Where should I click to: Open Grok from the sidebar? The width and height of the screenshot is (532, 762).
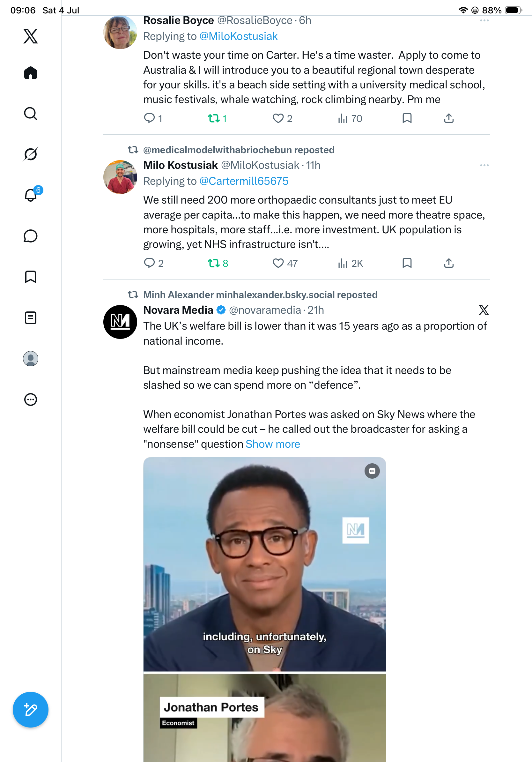(31, 154)
